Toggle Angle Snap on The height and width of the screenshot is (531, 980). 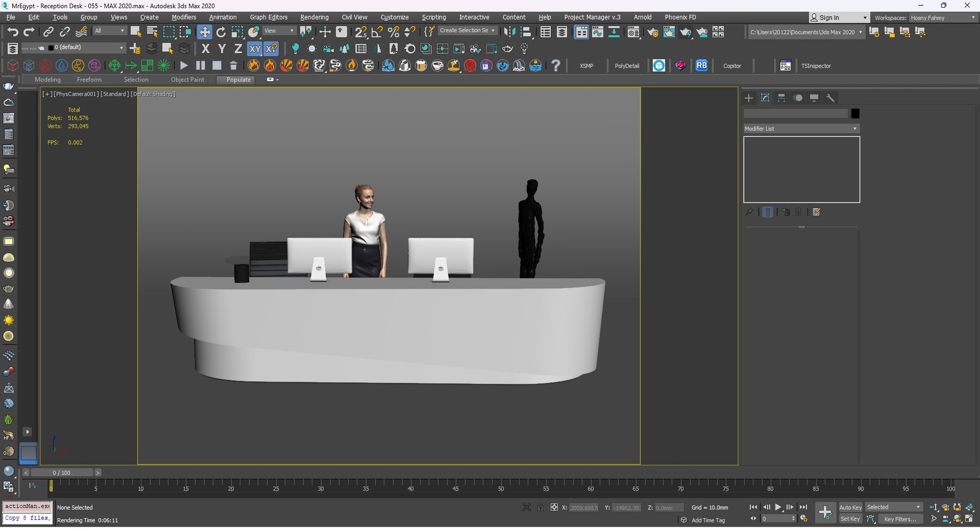point(377,32)
